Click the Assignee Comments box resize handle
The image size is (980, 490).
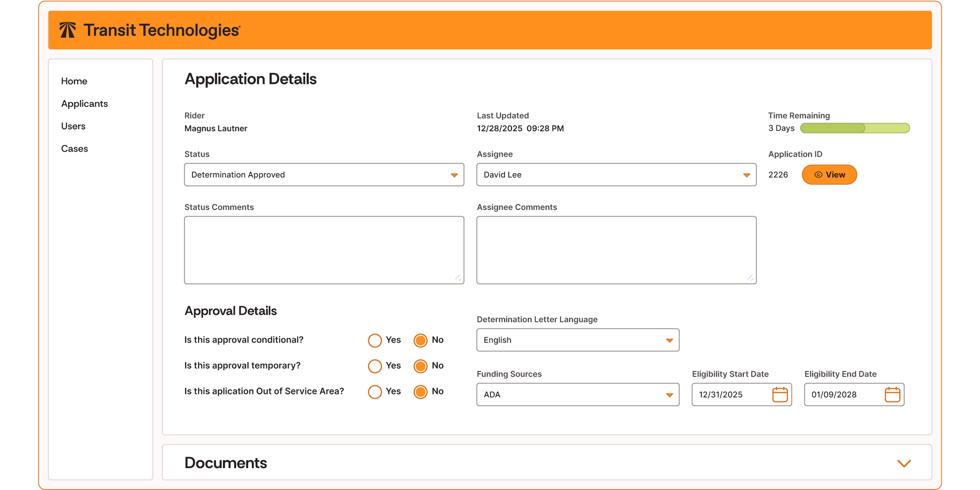750,278
